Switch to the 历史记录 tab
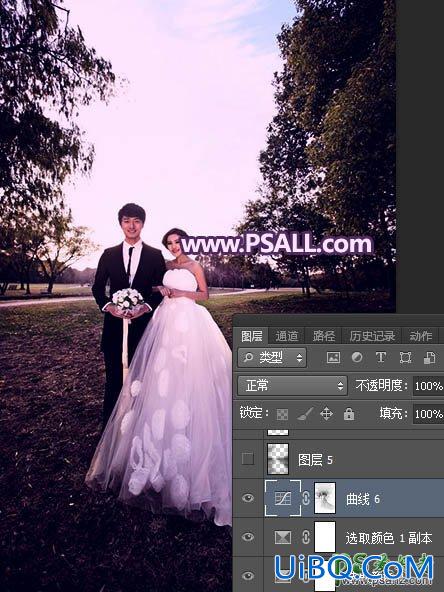Image resolution: width=444 pixels, height=592 pixels. [372, 336]
